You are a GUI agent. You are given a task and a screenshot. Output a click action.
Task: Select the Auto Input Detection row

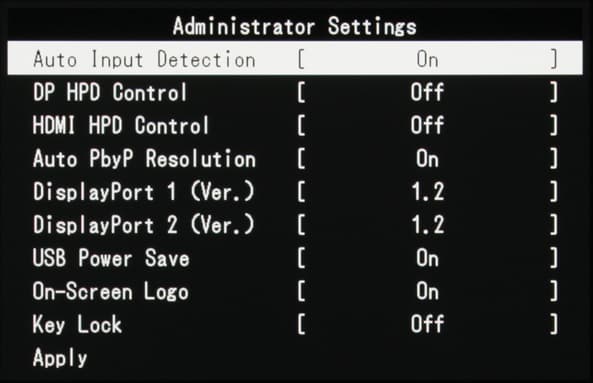tap(295, 58)
